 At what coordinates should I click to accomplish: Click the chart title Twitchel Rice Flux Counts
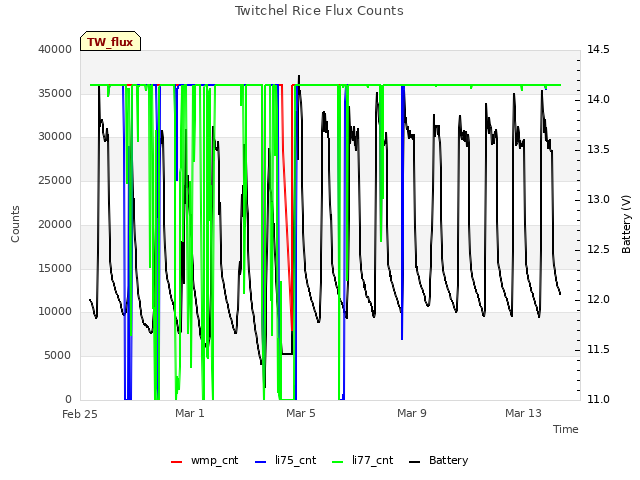[319, 11]
